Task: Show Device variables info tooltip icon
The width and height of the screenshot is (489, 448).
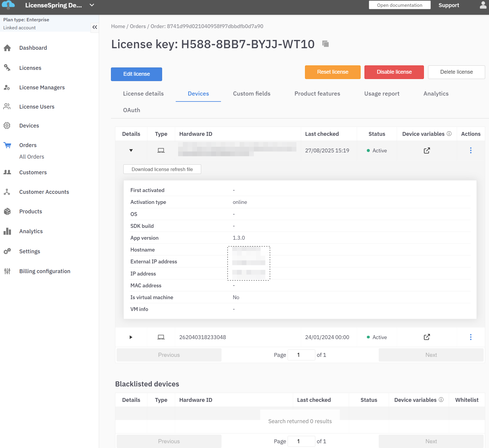Action: click(x=449, y=134)
